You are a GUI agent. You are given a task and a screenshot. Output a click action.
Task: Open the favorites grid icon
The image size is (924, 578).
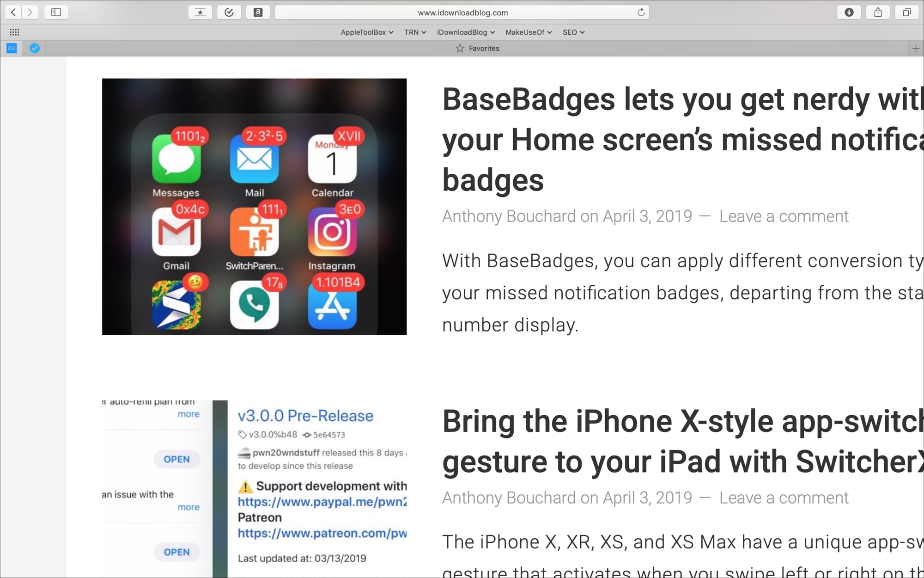14,32
